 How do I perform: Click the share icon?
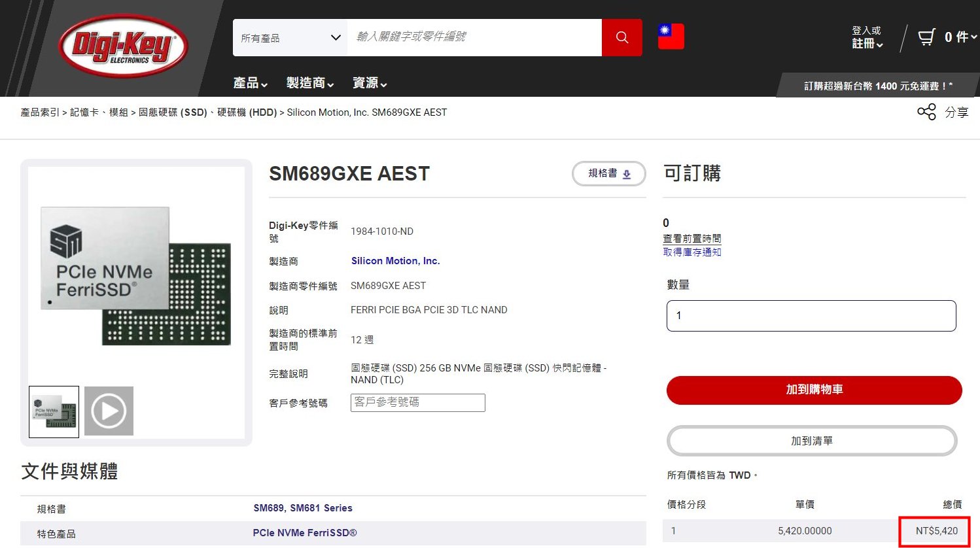926,112
